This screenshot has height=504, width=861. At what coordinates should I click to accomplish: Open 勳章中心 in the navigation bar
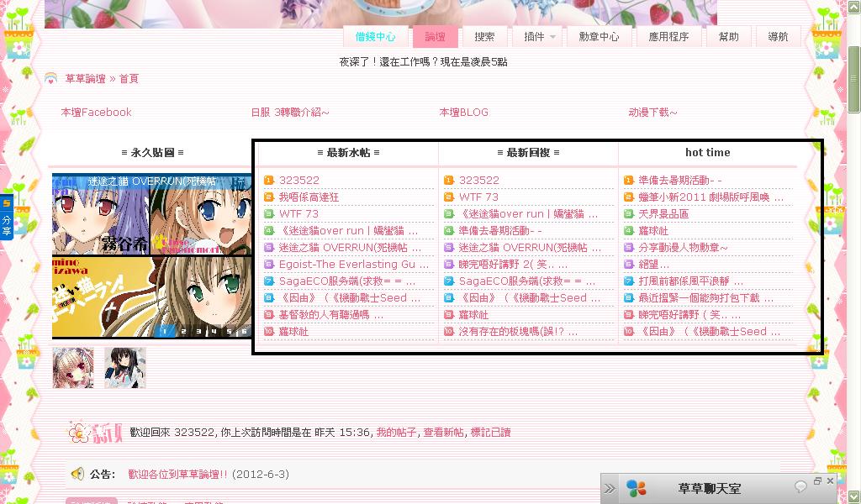599,37
